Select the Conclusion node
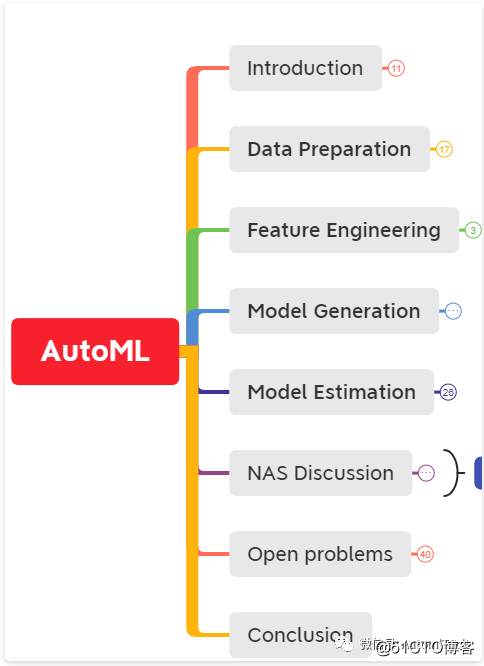 (301, 635)
